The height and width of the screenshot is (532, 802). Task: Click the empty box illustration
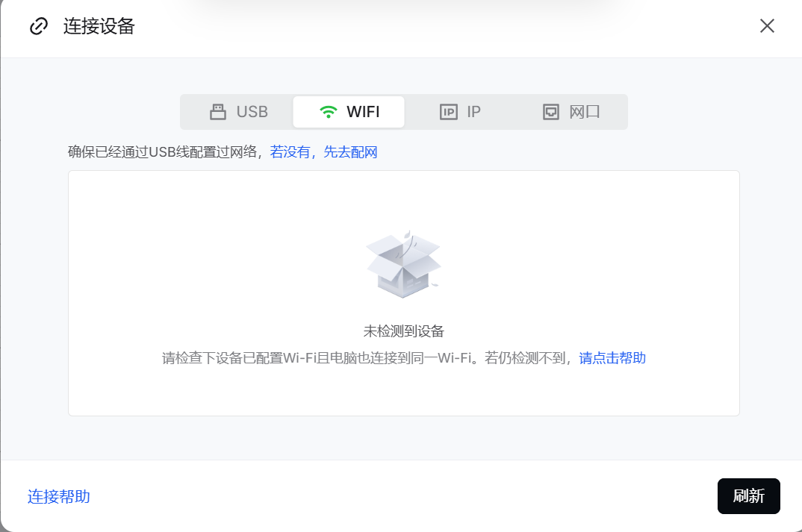point(403,264)
